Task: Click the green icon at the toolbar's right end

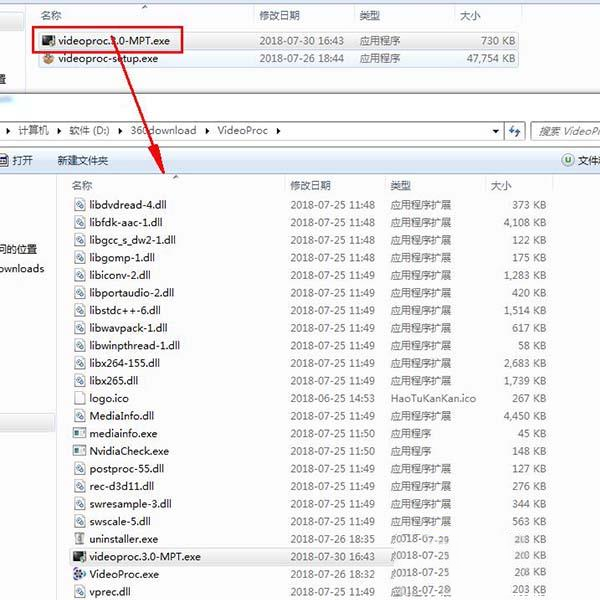Action: (568, 160)
